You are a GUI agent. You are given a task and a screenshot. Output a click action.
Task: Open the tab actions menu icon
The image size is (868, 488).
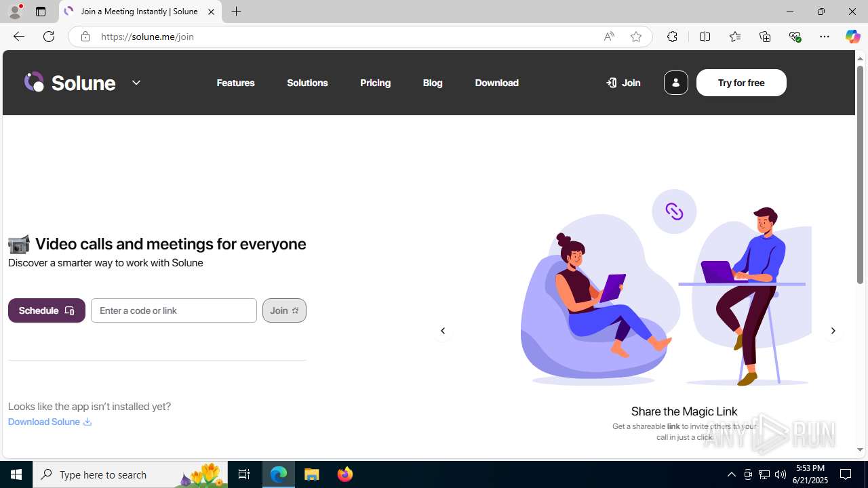(41, 12)
